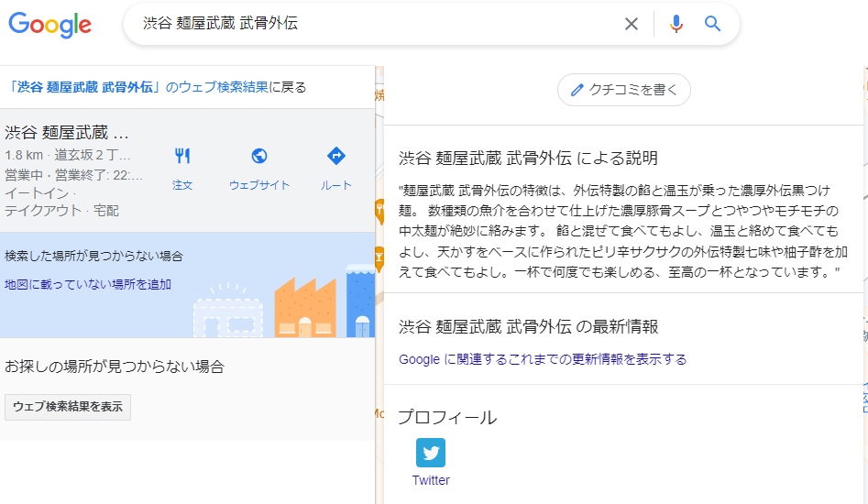Click the クチコミを書く button

pyautogui.click(x=624, y=90)
